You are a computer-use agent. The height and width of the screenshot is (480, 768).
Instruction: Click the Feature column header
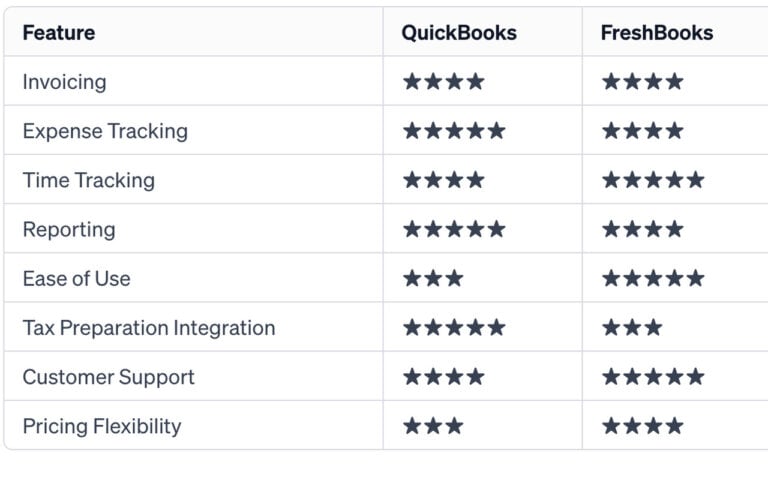(x=59, y=33)
